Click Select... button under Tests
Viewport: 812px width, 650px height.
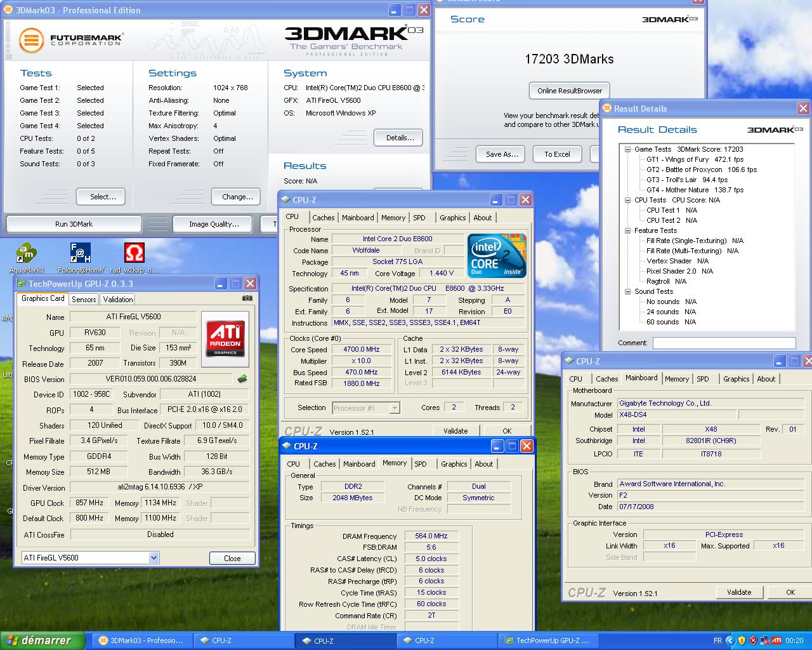[x=100, y=197]
